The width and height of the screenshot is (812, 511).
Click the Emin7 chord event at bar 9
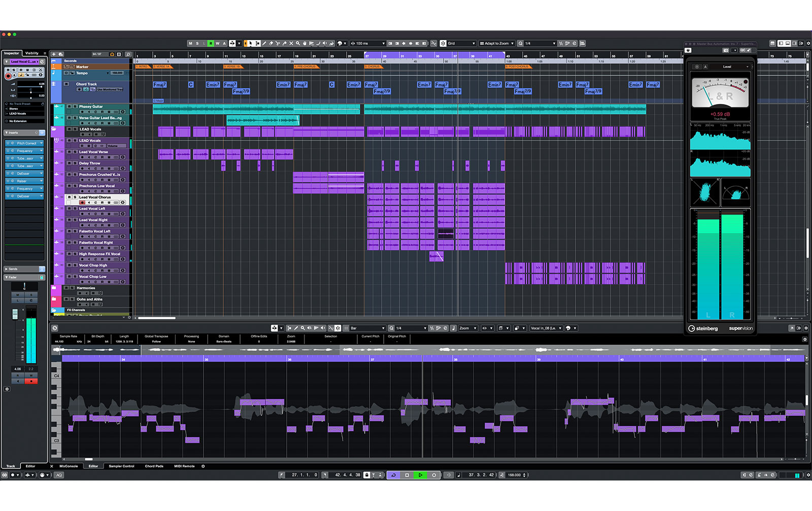[213, 85]
